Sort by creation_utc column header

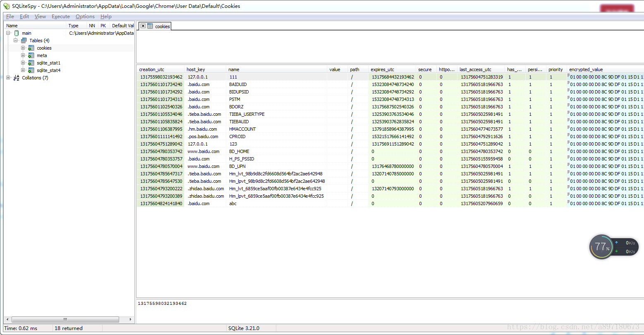pyautogui.click(x=160, y=69)
